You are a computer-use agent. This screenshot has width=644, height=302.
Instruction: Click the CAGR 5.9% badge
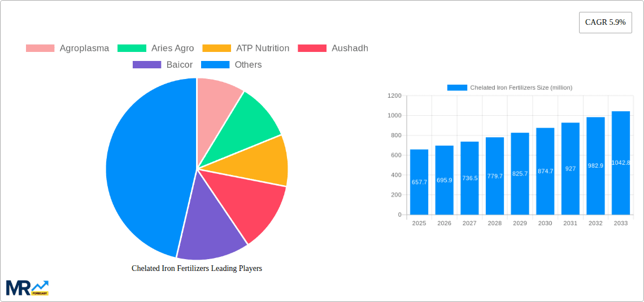tap(606, 23)
